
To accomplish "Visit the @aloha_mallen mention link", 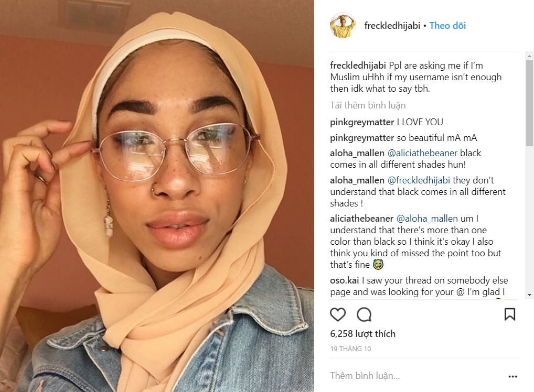I will click(x=427, y=219).
